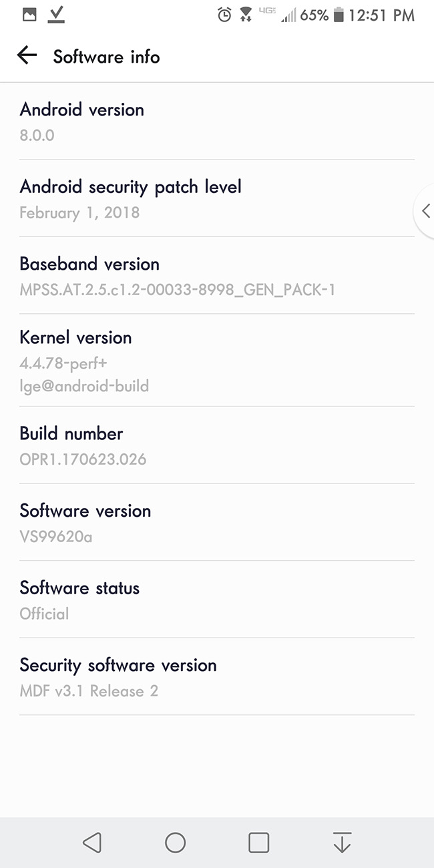Tap the Kernel version entry
This screenshot has height=868, width=434.
217,361
